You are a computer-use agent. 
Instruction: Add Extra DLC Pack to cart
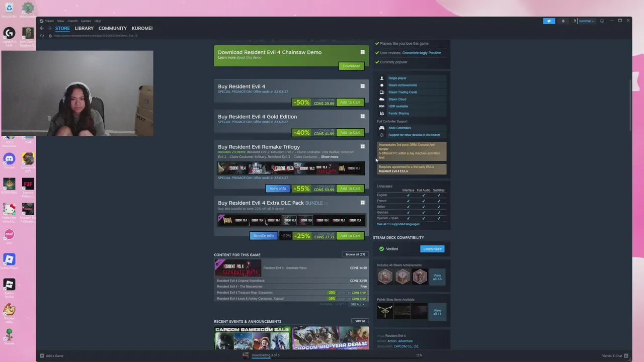pyautogui.click(x=350, y=236)
